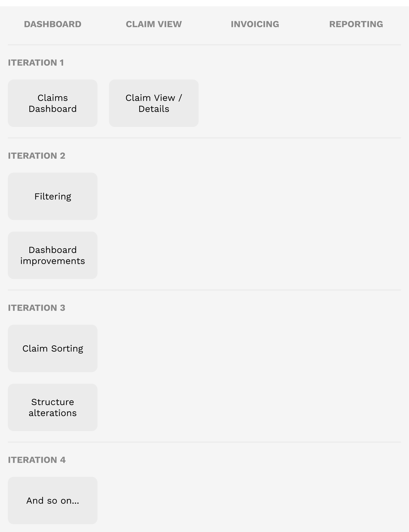The height and width of the screenshot is (532, 409).
Task: Select the Filtering card
Action: tap(53, 196)
